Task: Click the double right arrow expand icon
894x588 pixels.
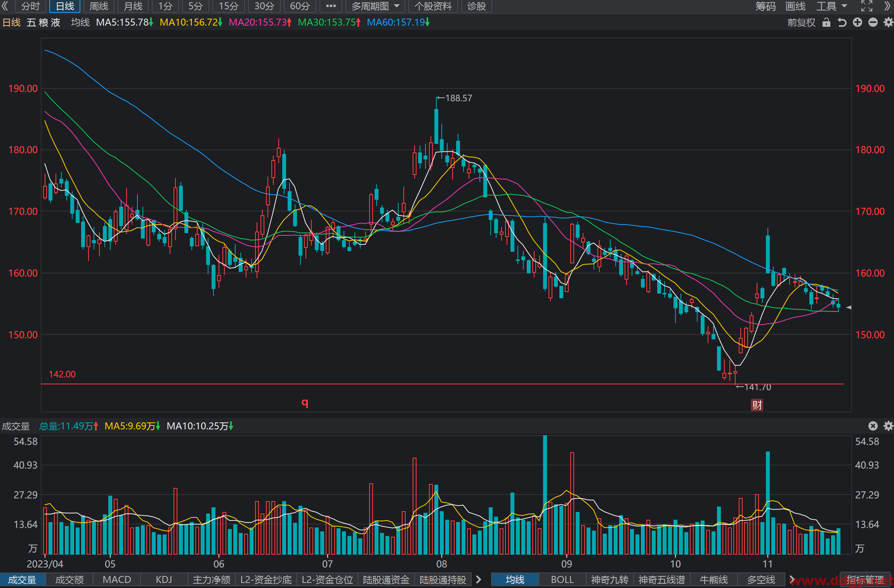Action: click(x=887, y=6)
